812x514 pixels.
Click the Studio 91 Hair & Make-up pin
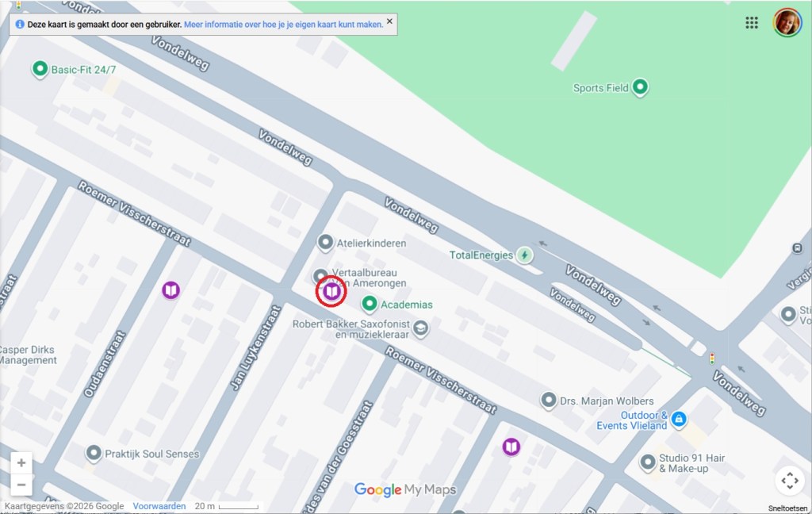[x=648, y=461]
